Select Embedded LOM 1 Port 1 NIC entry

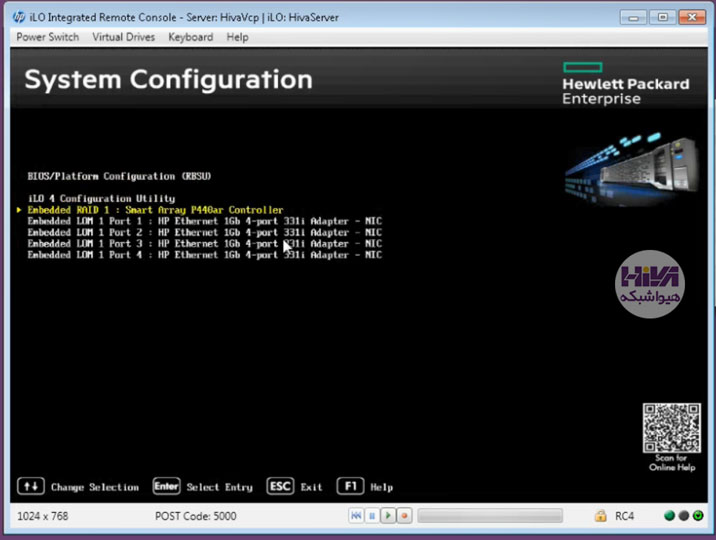[205, 221]
